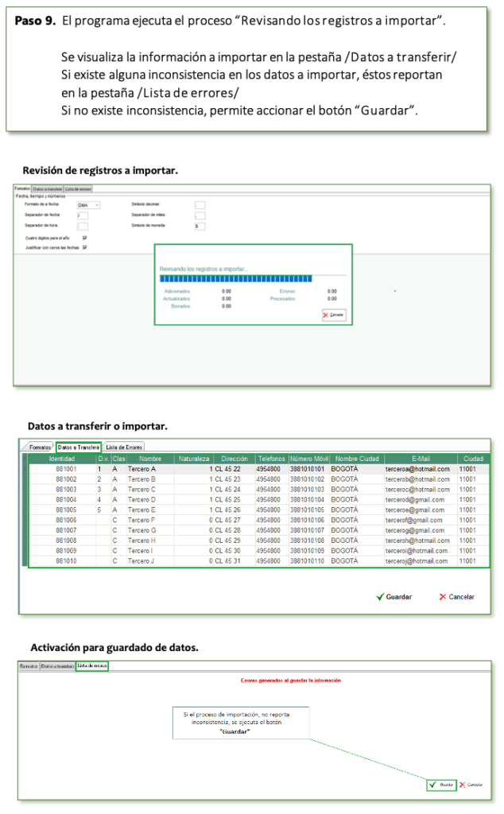Click the import progress bar
Image resolution: width=504 pixels, height=814 pixels.
[236, 279]
